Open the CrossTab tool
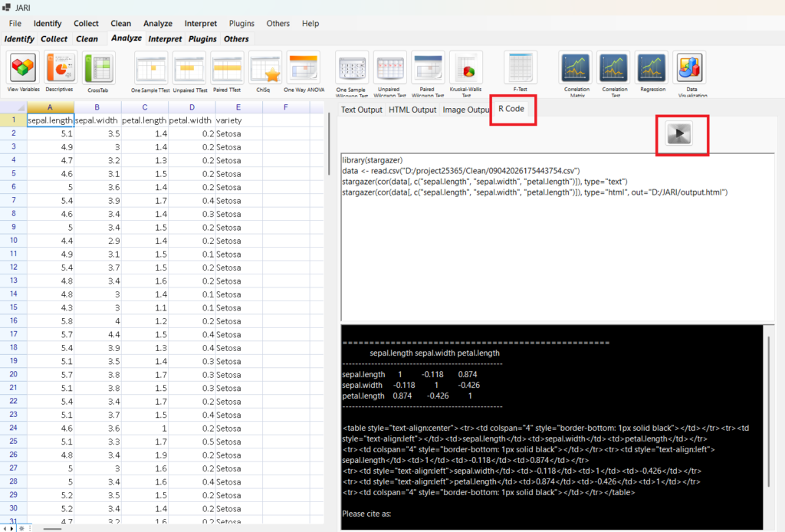This screenshot has height=532, width=785. pos(99,68)
